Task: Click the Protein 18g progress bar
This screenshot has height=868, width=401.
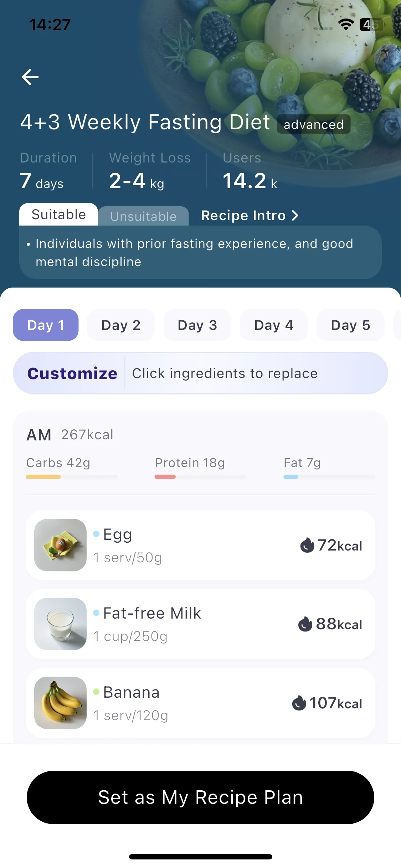Action: [200, 477]
